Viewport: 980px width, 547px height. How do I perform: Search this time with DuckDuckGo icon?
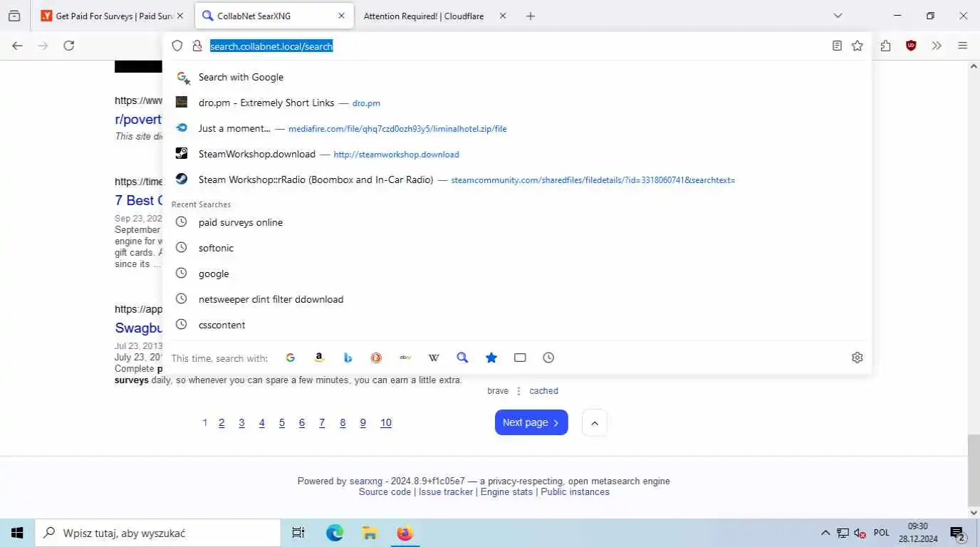[x=376, y=358]
